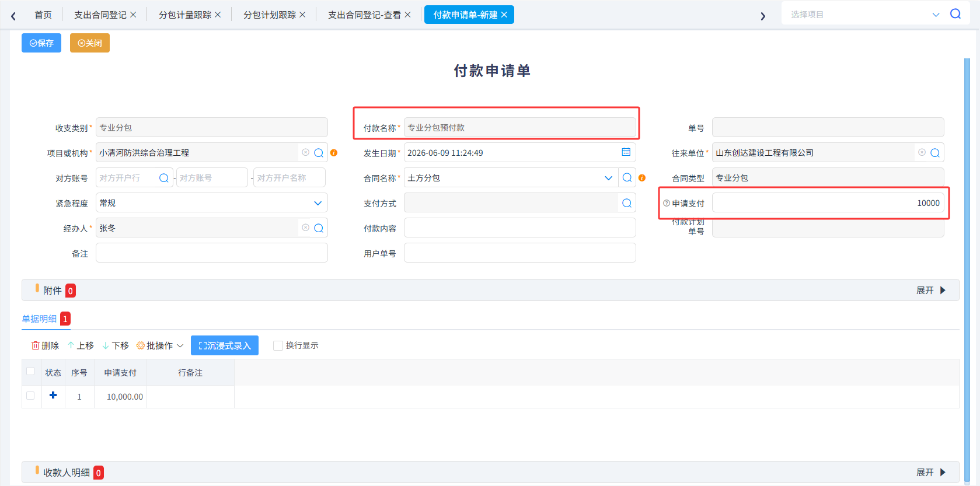Image resolution: width=980 pixels, height=486 pixels.
Task: Search for 对方开户行 bank
Action: [164, 178]
